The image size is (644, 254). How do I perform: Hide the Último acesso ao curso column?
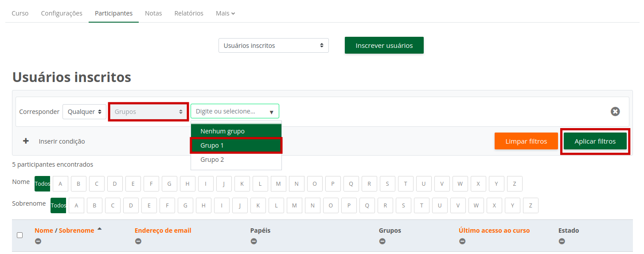click(462, 241)
